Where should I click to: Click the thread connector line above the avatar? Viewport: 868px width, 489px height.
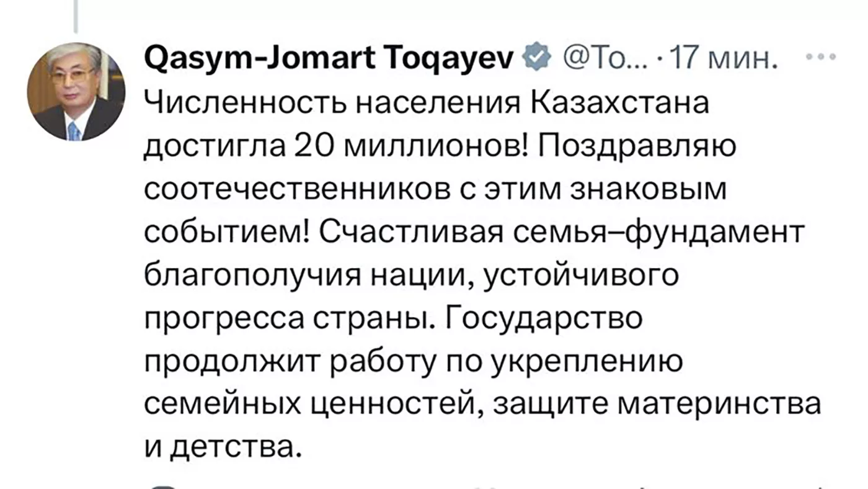click(x=76, y=17)
